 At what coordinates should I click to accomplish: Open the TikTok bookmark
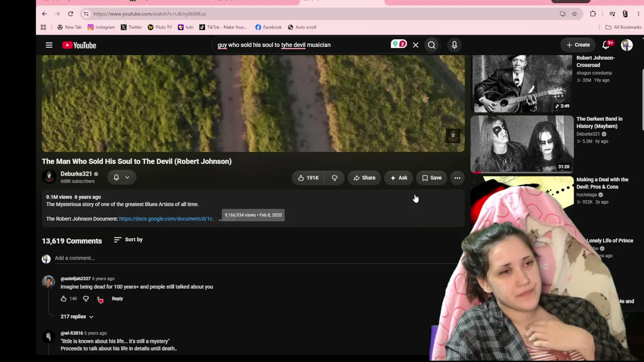coord(223,27)
